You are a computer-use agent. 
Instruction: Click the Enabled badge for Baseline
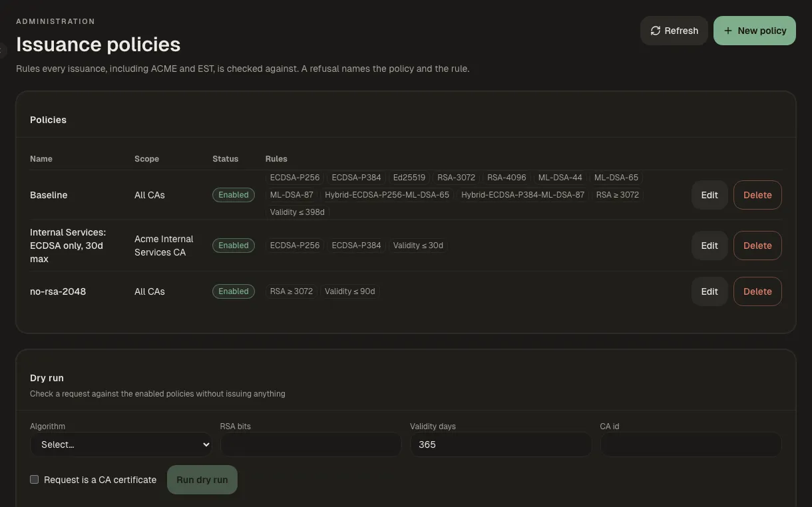click(x=234, y=195)
